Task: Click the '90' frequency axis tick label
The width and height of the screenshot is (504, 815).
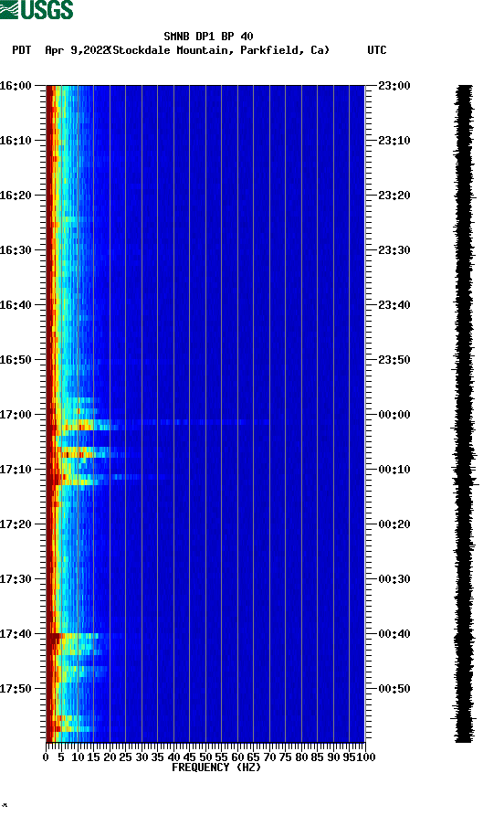Action: point(333,757)
